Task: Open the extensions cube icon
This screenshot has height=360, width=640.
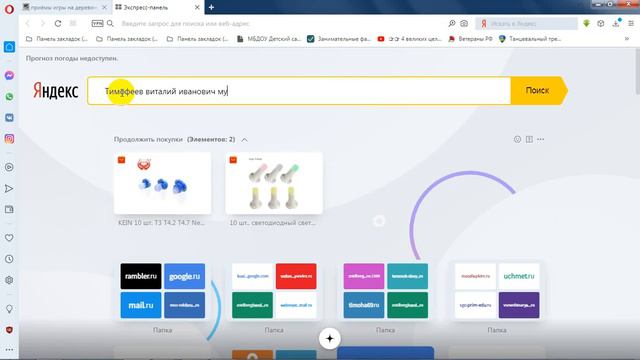Action: point(600,24)
